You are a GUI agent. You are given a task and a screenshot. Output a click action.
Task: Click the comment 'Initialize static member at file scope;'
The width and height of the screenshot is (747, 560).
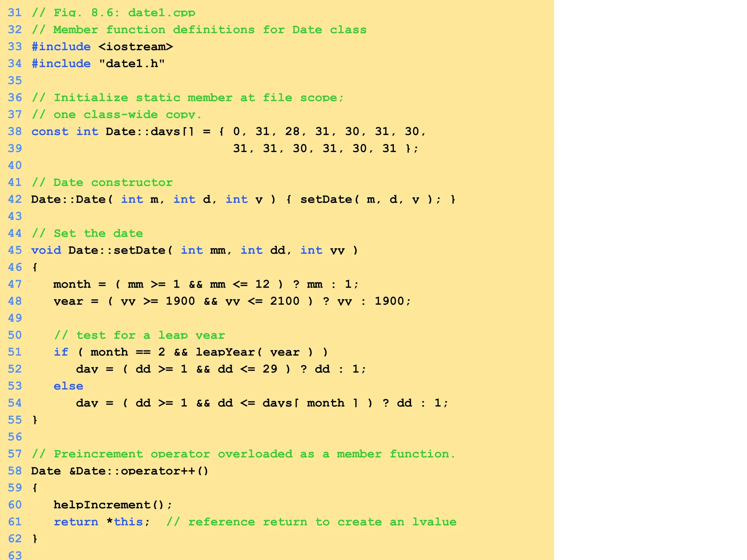(x=199, y=98)
